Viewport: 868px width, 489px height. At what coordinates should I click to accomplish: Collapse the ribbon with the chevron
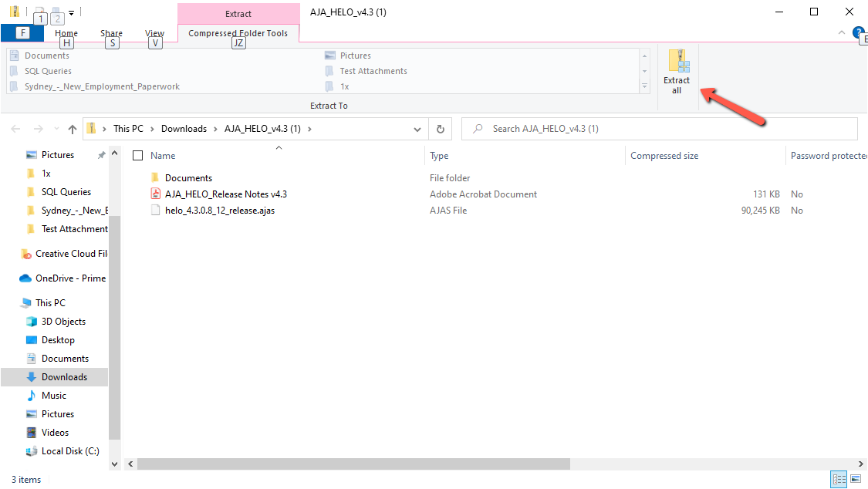[x=842, y=33]
